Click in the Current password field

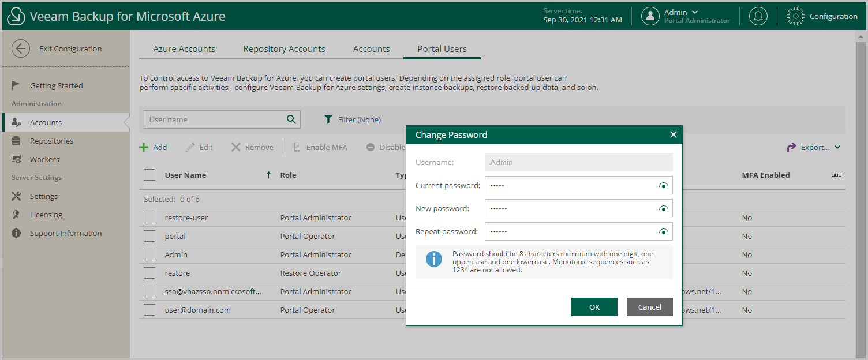coord(579,185)
